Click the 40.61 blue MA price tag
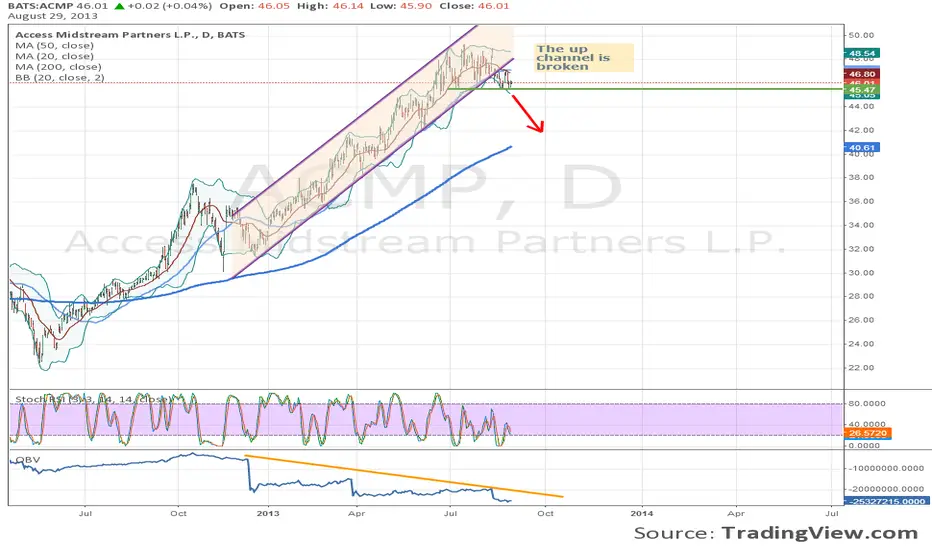Image resolution: width=932 pixels, height=550 pixels. click(x=862, y=147)
